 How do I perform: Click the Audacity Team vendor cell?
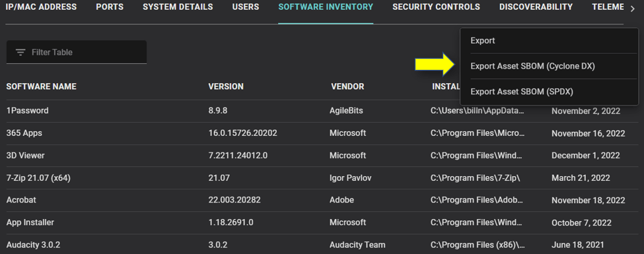pos(357,245)
